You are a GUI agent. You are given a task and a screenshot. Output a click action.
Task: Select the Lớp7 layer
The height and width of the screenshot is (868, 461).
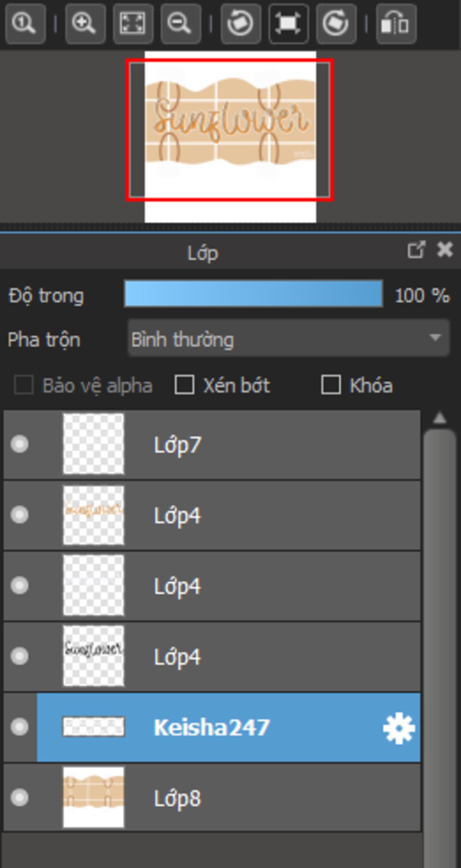212,445
